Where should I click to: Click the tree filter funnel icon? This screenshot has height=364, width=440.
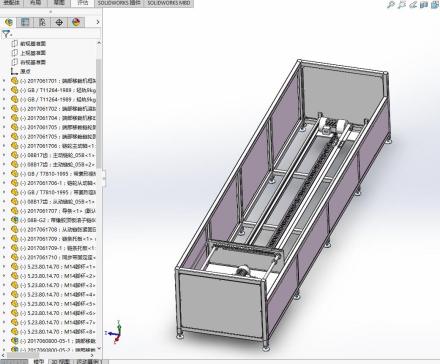6,34
